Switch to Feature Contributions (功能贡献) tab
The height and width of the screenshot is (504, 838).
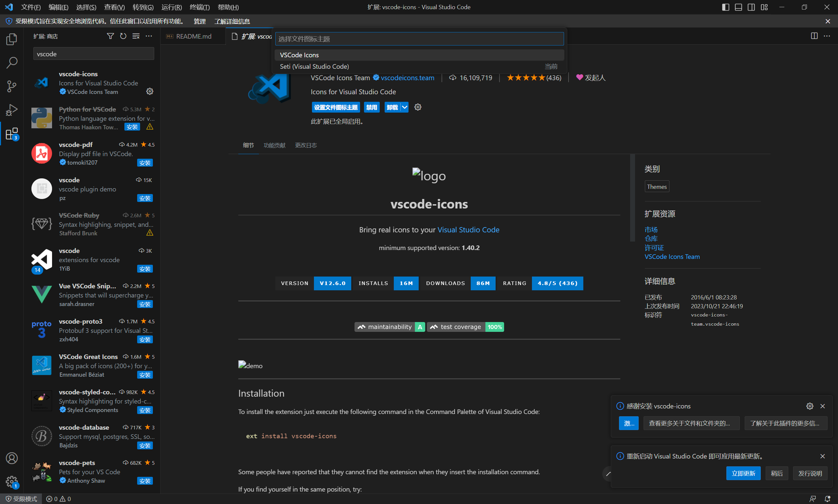point(274,145)
